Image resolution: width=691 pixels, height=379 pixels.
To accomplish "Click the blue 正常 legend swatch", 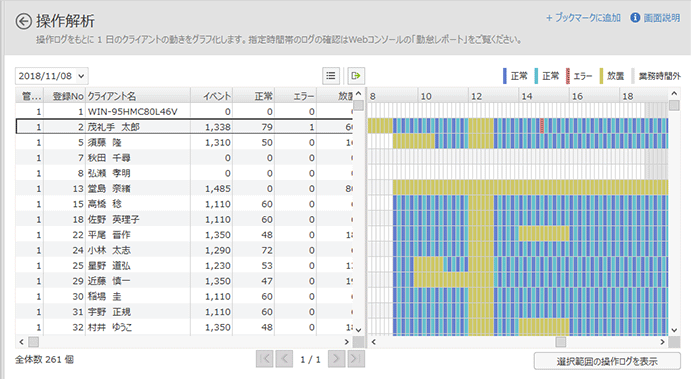I will point(505,76).
